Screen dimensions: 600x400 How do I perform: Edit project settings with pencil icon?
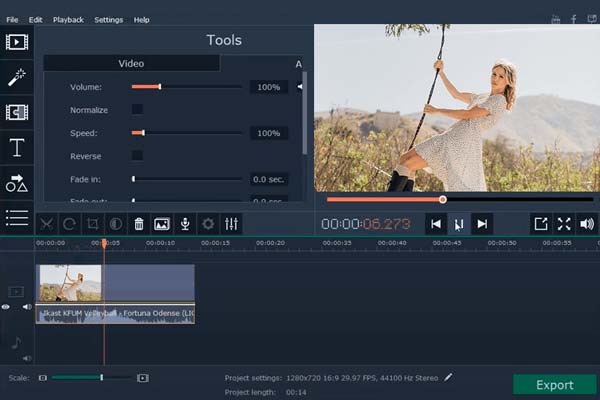click(448, 377)
